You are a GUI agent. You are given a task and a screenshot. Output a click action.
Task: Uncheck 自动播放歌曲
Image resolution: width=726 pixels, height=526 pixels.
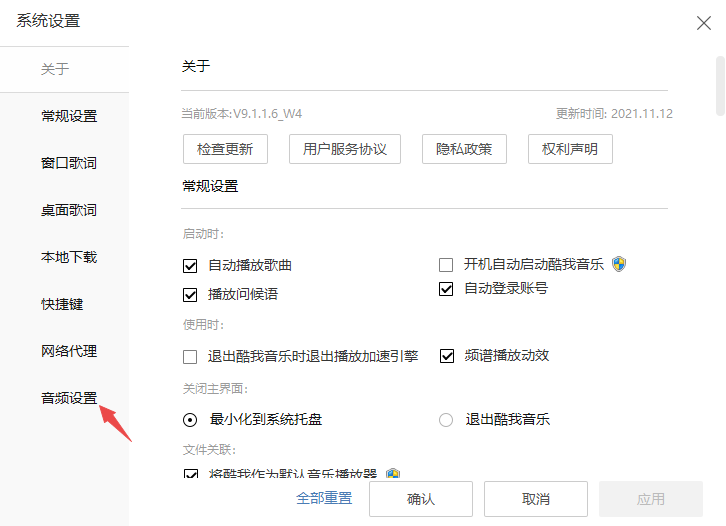[190, 266]
